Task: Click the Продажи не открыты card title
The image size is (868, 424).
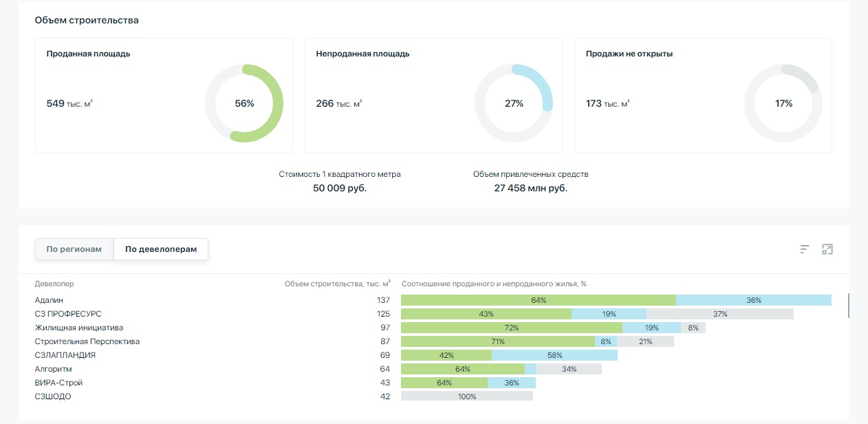Action: coord(629,54)
